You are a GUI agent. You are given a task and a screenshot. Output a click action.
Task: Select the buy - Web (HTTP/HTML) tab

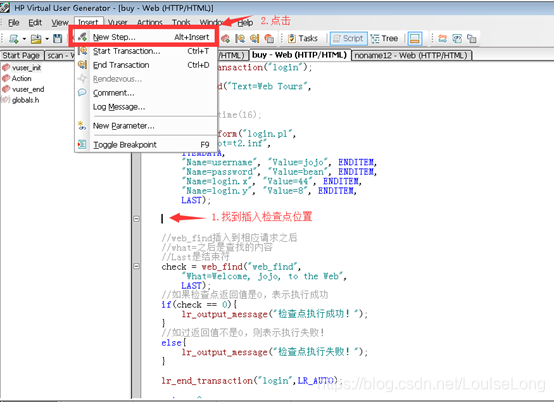click(x=299, y=55)
